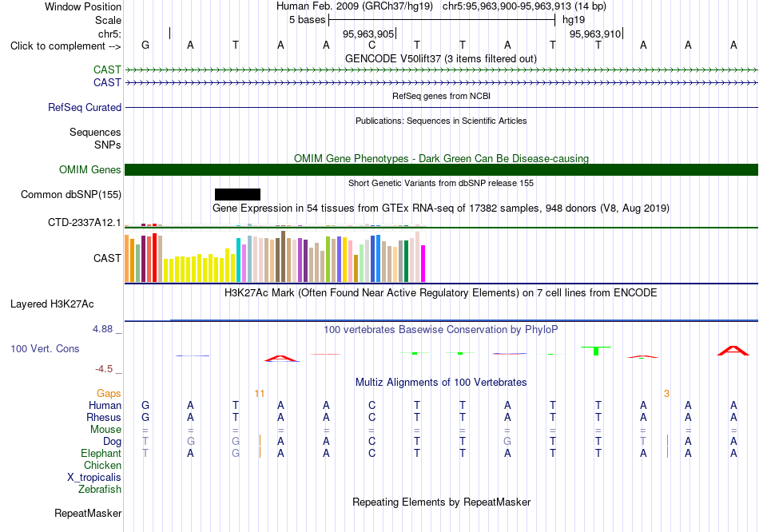This screenshot has width=759, height=532.
Task: Click the green T conservation logo
Action: coord(596,351)
